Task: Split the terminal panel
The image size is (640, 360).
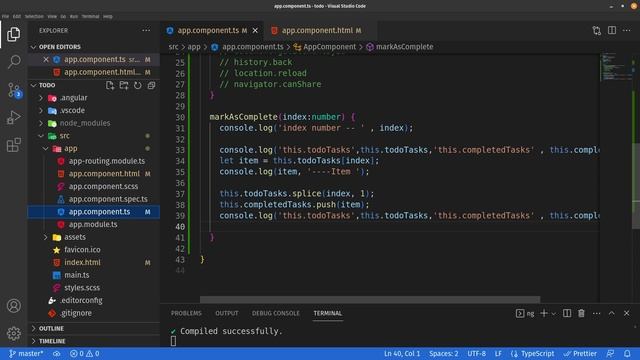Action: pyautogui.click(x=567, y=313)
